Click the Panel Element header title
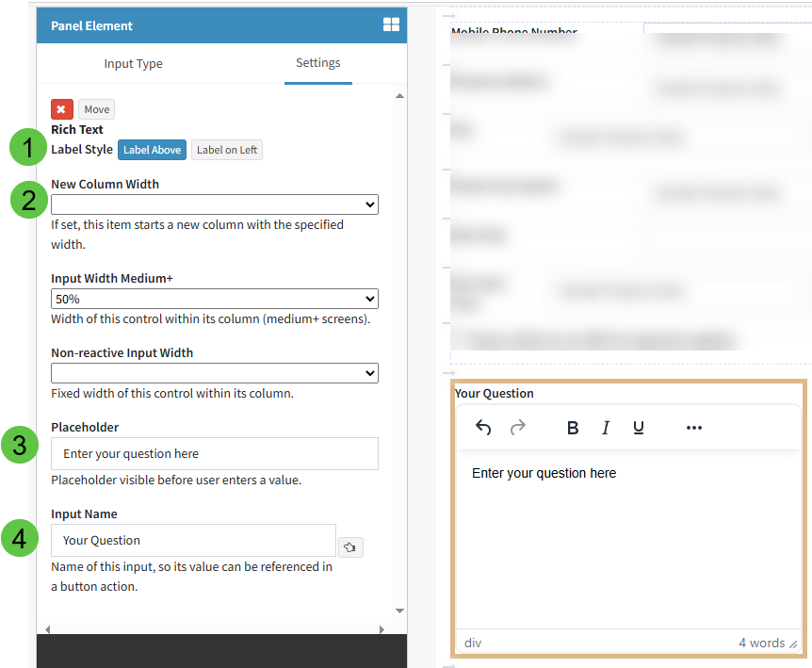Screen dimensions: 812x668 (x=91, y=25)
